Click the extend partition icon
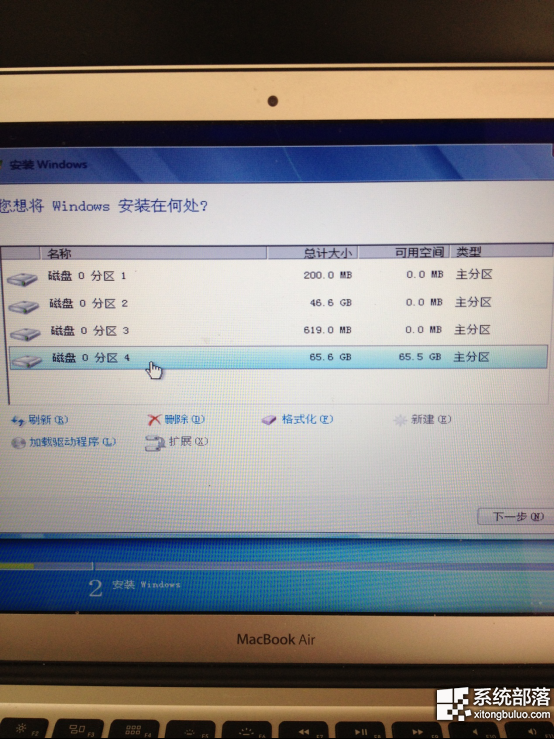The width and height of the screenshot is (554, 739). (x=154, y=443)
